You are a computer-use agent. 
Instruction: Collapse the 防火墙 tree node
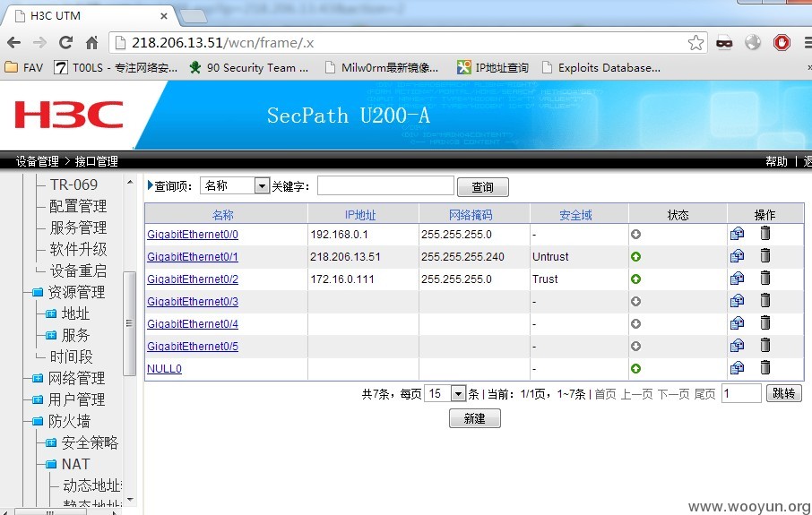tap(38, 421)
